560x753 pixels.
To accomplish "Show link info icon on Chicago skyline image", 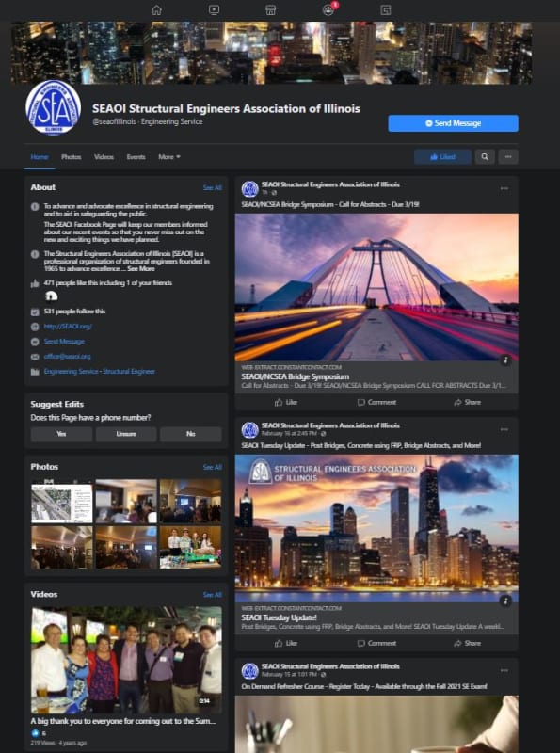I will 505,601.
